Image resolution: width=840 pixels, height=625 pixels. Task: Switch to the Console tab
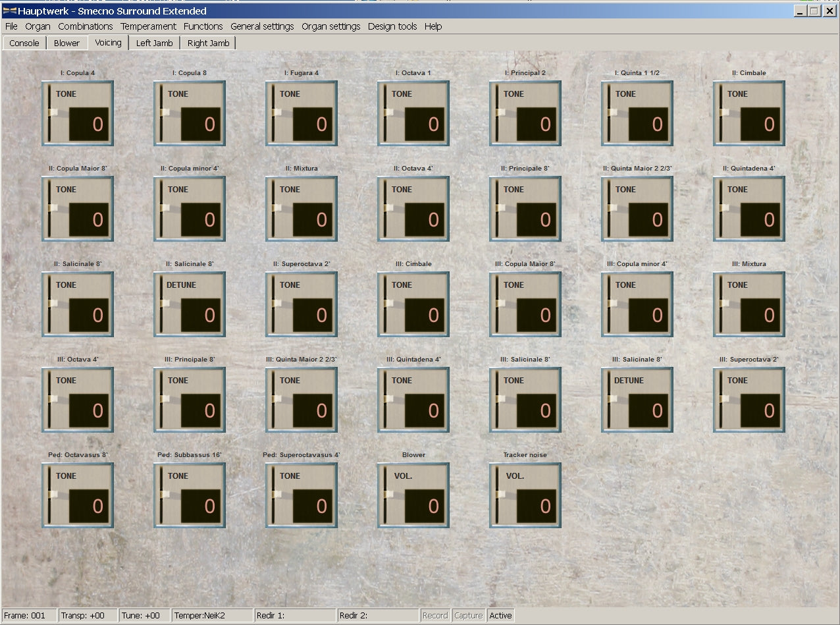[24, 43]
